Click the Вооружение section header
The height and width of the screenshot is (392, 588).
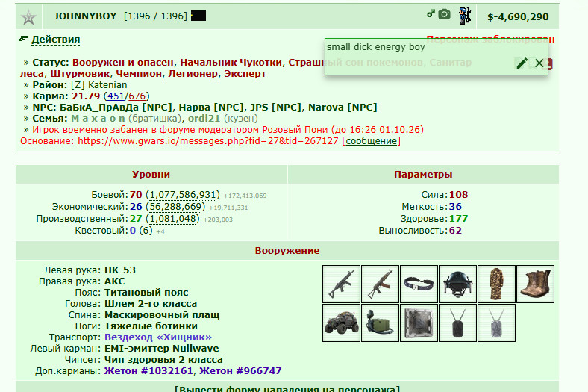287,251
